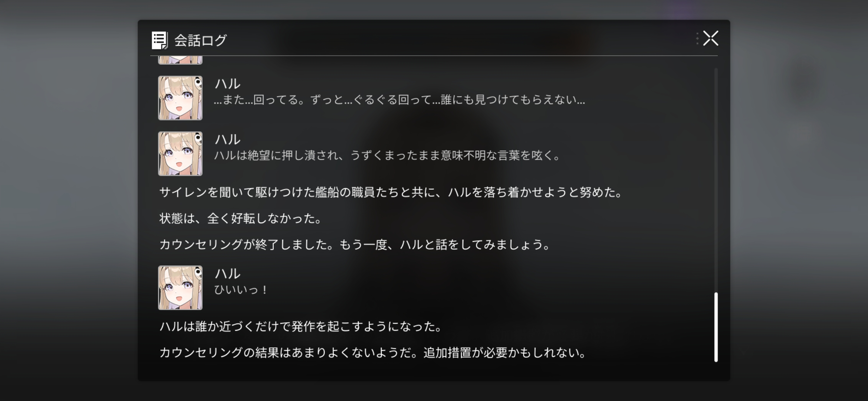Click the scrollbar track above the thumb

tap(716, 180)
